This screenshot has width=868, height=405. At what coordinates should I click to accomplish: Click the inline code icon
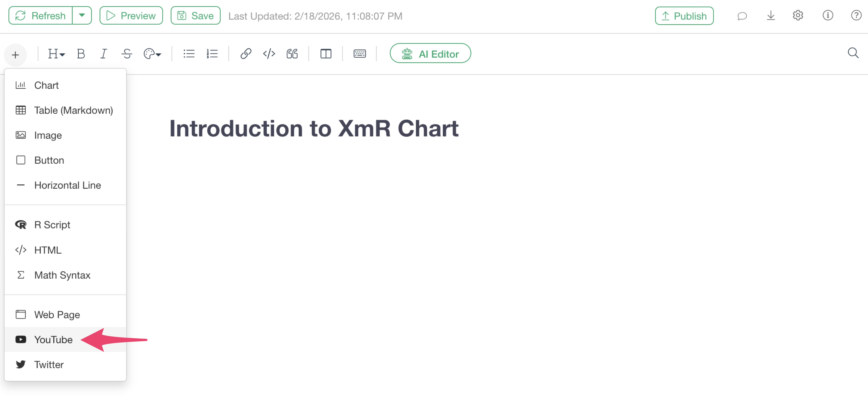[x=269, y=54]
